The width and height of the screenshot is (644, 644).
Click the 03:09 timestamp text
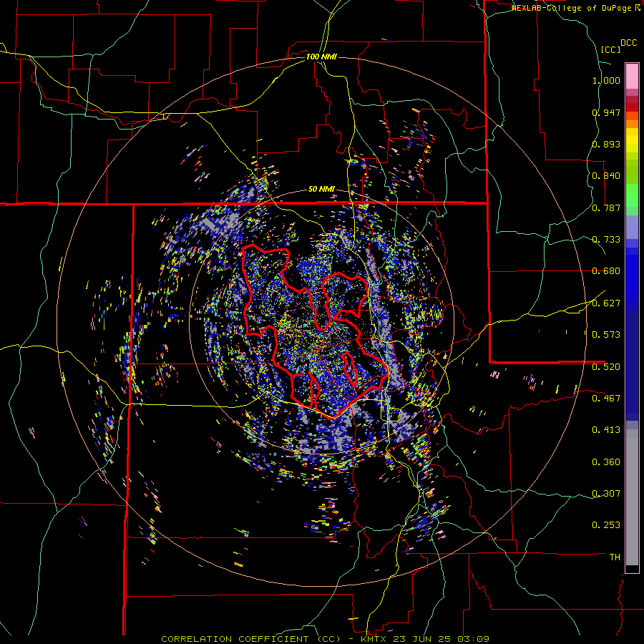472,639
